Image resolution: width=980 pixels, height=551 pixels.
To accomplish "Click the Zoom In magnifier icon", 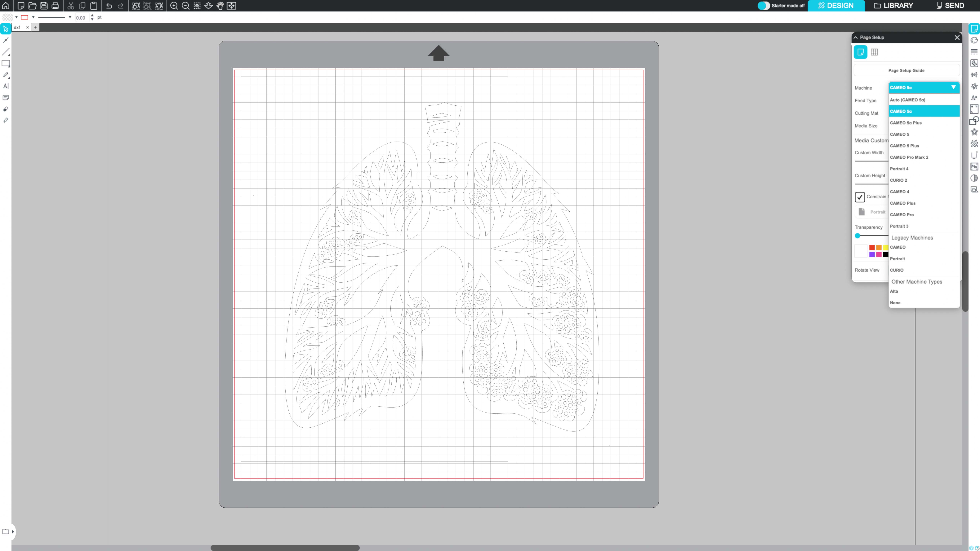I will pos(174,6).
